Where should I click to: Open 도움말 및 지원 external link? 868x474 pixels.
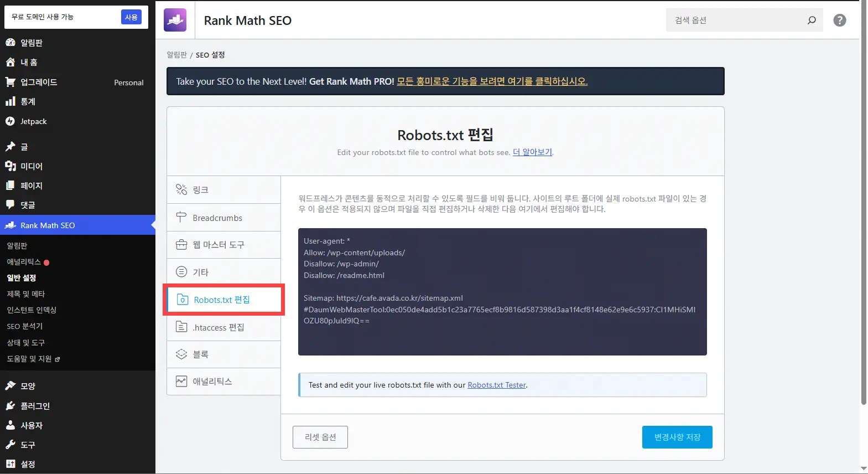33,359
